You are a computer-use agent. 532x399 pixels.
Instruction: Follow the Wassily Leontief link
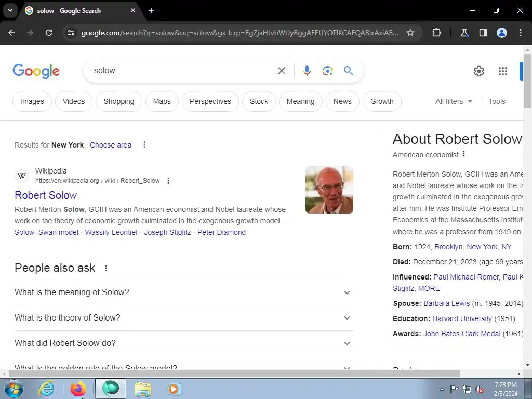[111, 232]
